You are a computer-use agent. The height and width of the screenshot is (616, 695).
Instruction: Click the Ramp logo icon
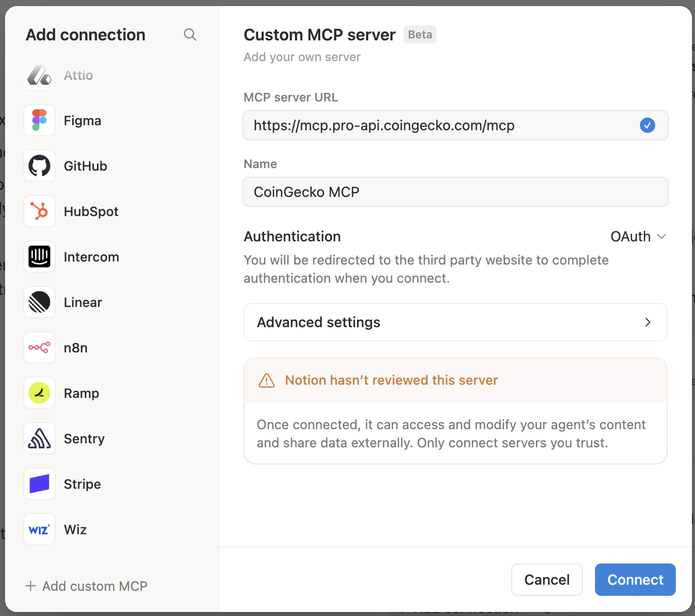[39, 393]
